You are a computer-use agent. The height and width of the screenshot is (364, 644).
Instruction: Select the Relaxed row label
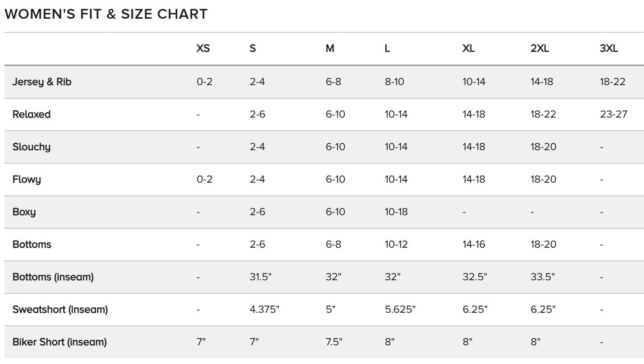[x=31, y=114]
